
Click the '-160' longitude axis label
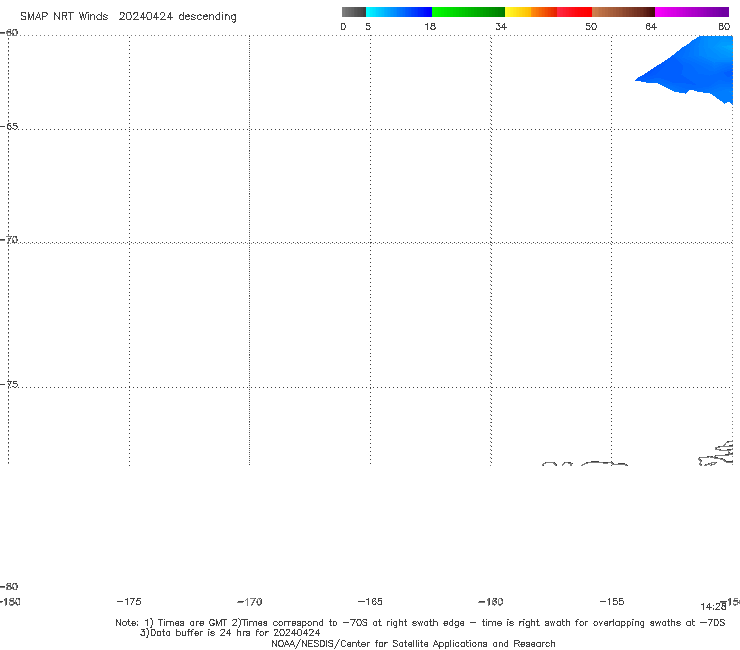click(x=491, y=601)
